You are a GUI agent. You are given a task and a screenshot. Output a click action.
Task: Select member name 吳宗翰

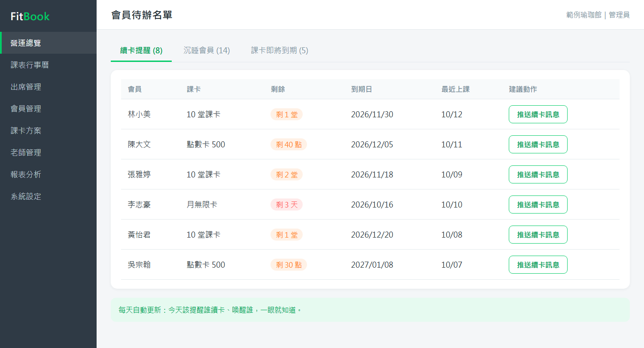(x=139, y=265)
